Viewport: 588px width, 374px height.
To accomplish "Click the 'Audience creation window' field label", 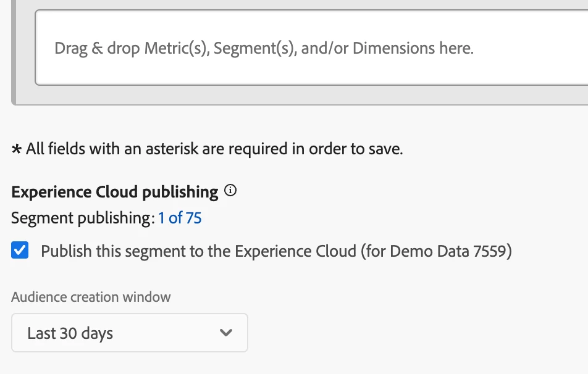I will (x=91, y=297).
